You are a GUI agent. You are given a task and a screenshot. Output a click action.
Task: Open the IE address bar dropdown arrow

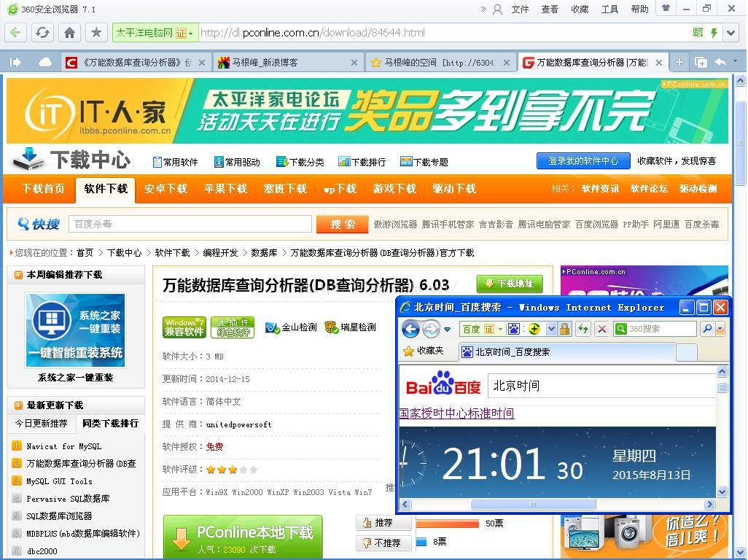(551, 329)
